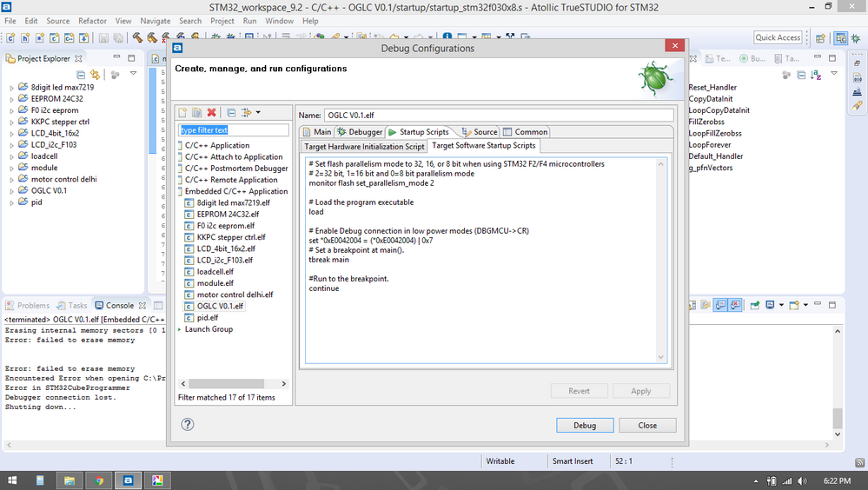Click the configuration Name input field
868x490 pixels.
(499, 116)
